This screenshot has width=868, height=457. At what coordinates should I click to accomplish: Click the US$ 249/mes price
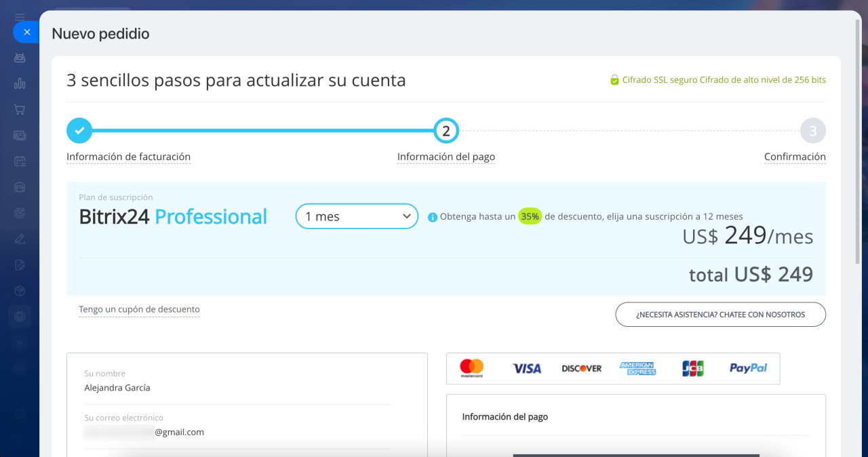747,236
